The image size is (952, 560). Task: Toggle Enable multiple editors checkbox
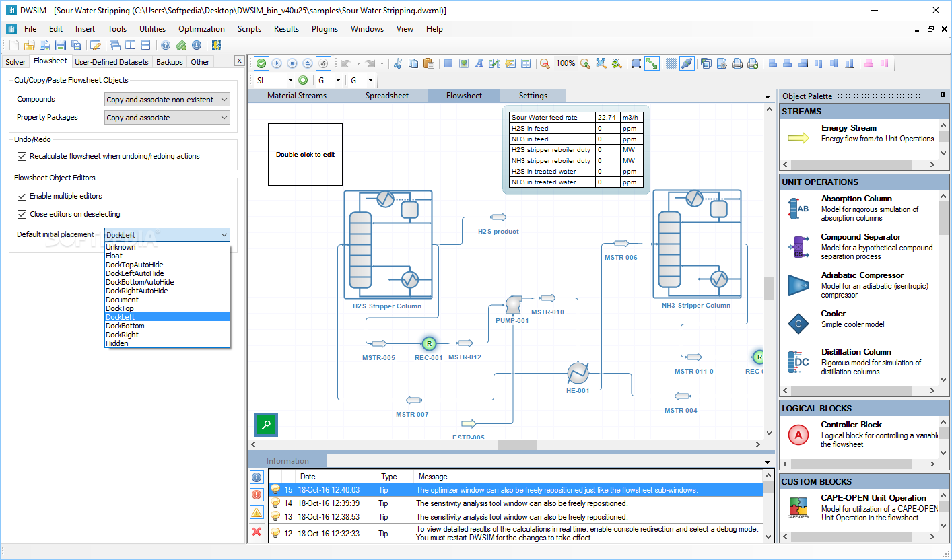(22, 196)
